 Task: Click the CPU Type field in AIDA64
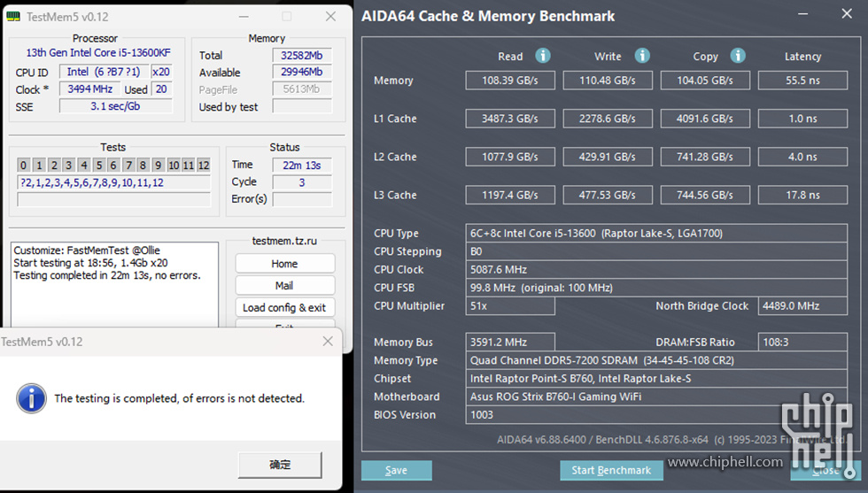pyautogui.click(x=656, y=233)
